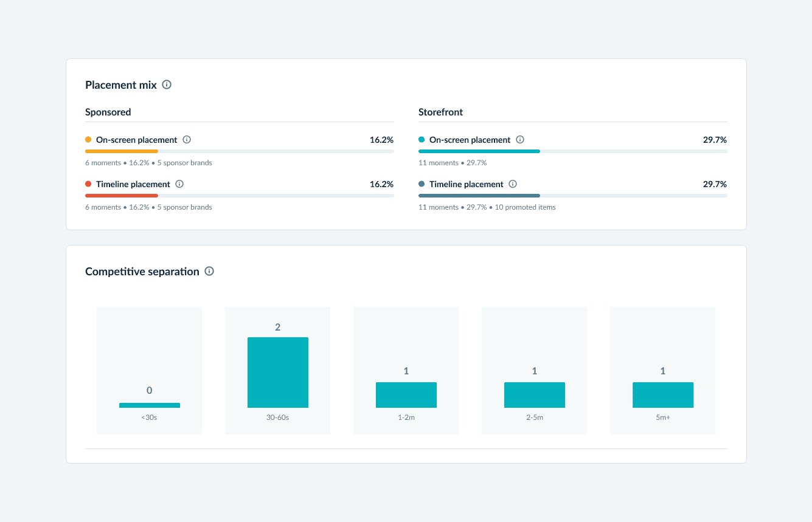Click the orange Sponsored On-screen progress bar

tap(122, 151)
